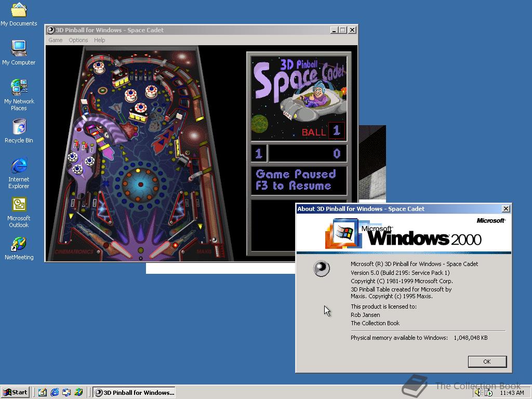Screen dimensions: 532x399
Task: Click the first quick launch icon beside Start
Action: point(43,392)
